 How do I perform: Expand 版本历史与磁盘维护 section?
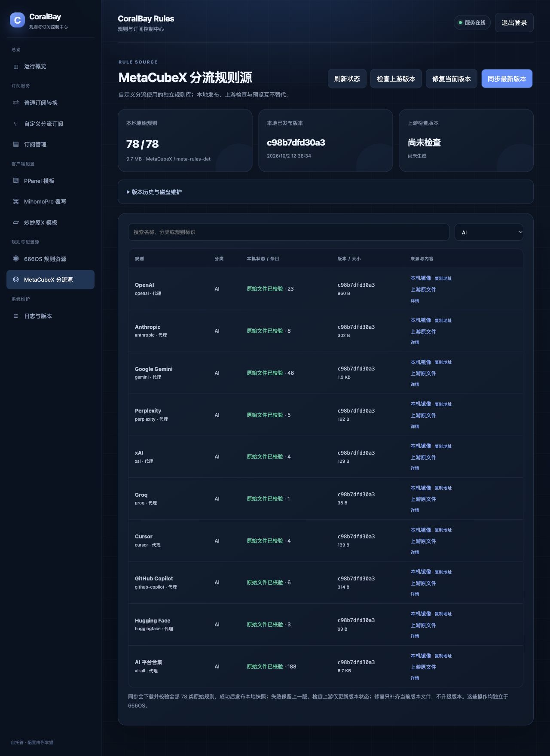[326, 192]
